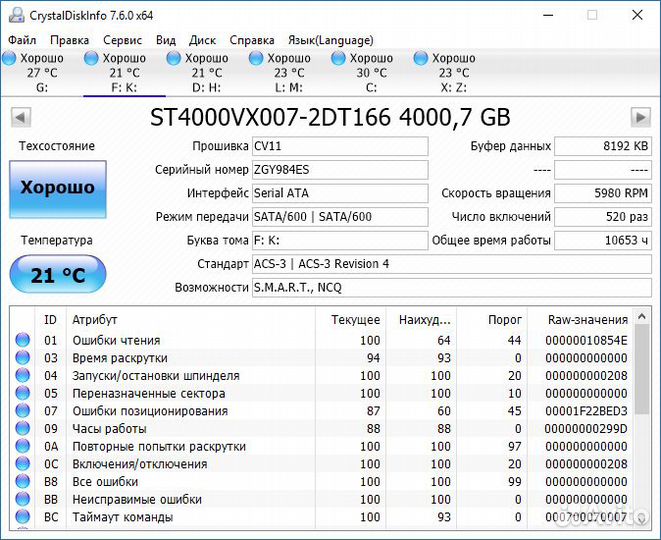Screen dimensions: 661x540
Task: Click status icon for Ошибки позиционирования
Action: [23, 411]
